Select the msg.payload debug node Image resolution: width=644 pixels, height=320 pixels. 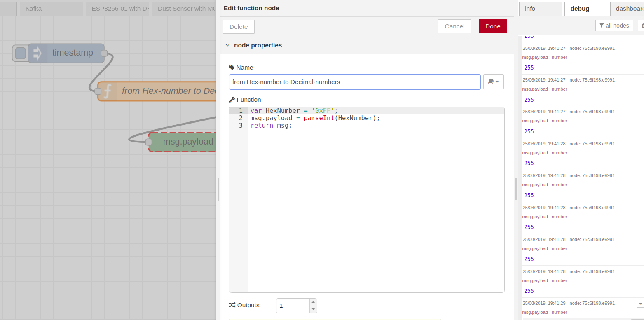coord(183,142)
